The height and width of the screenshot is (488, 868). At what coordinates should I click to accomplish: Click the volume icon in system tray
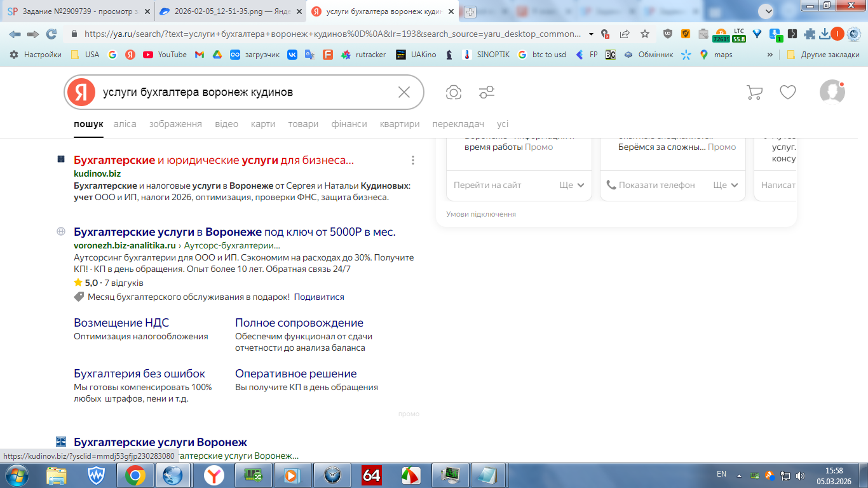[x=800, y=475]
